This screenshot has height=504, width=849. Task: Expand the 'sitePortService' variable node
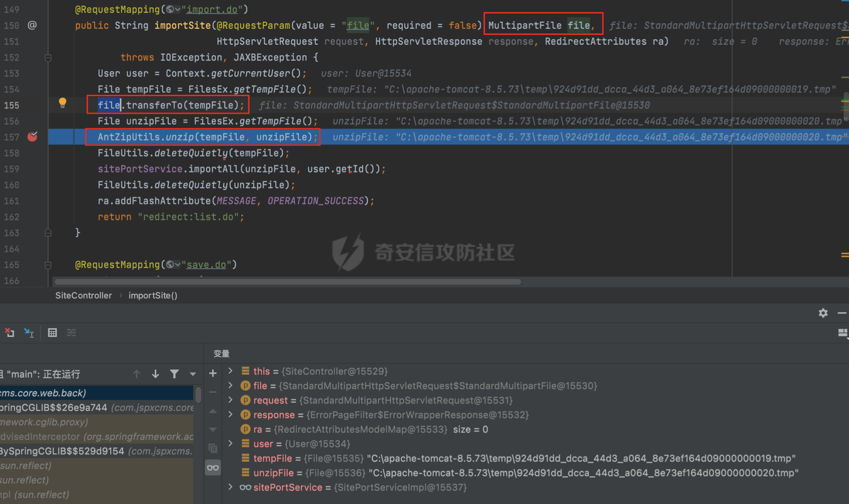[231, 487]
